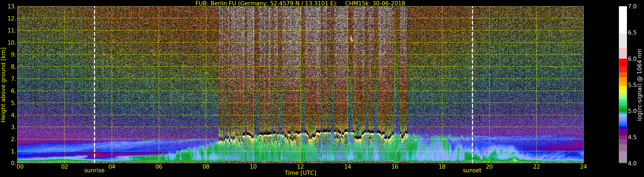The image size is (644, 177).
Task: Click the time axis tick label '22'
Action: [x=536, y=166]
